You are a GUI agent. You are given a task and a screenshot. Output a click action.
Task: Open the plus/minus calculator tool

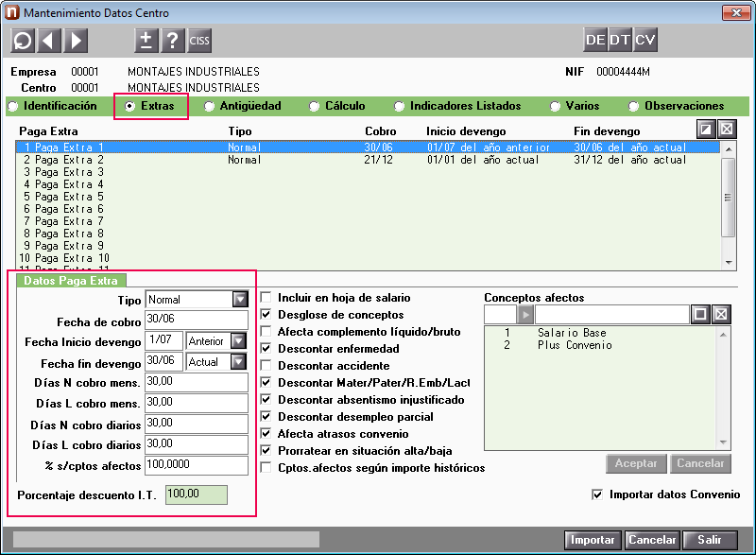click(x=146, y=40)
